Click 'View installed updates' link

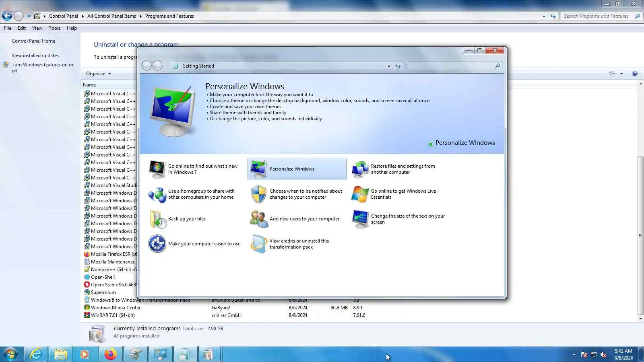point(35,56)
